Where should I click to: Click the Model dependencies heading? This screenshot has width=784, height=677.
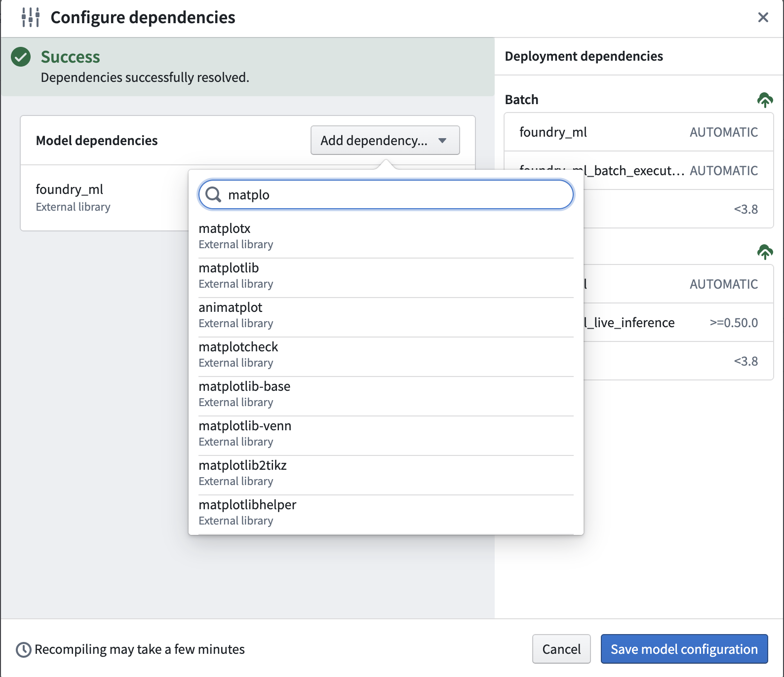tap(97, 141)
